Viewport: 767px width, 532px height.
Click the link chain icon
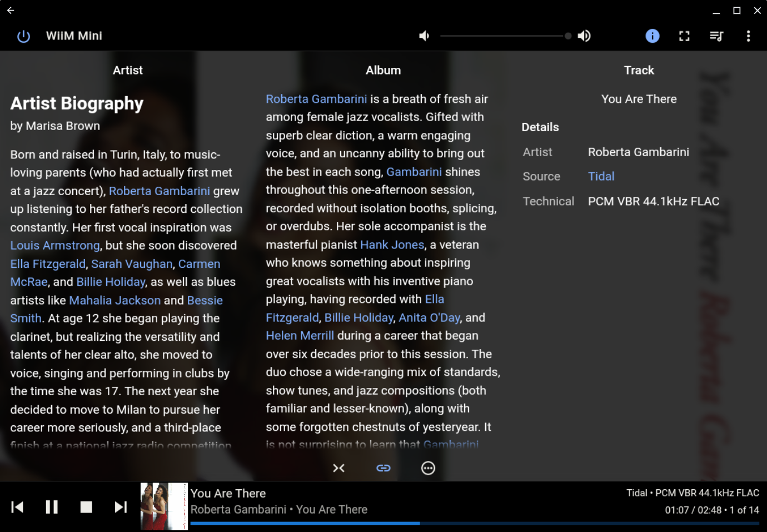384,468
